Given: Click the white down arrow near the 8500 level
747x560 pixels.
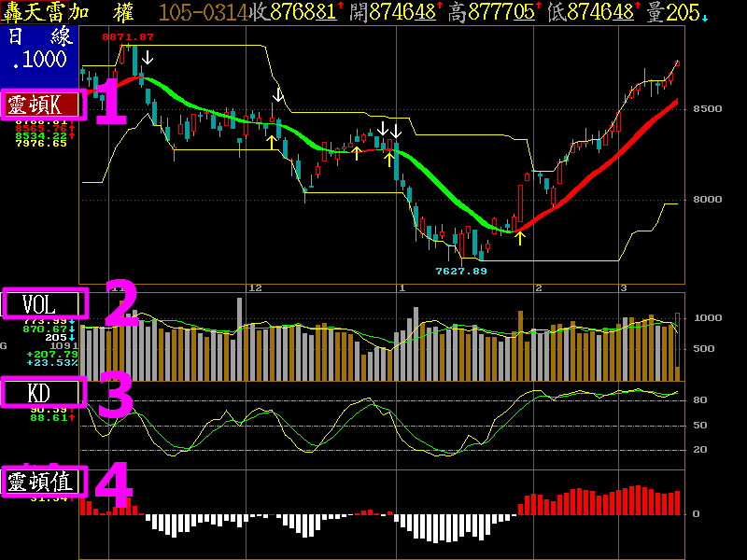Looking at the screenshot, I should pos(277,94).
